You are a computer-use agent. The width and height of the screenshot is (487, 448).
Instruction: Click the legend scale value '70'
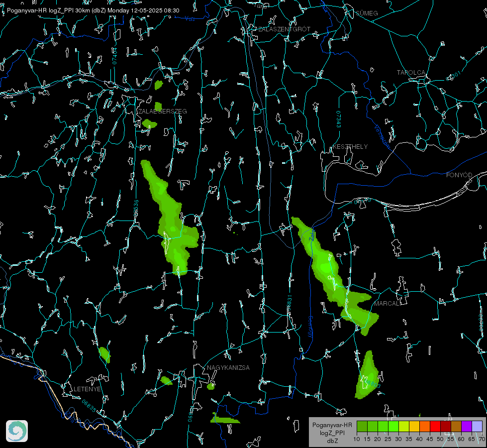tap(482, 440)
